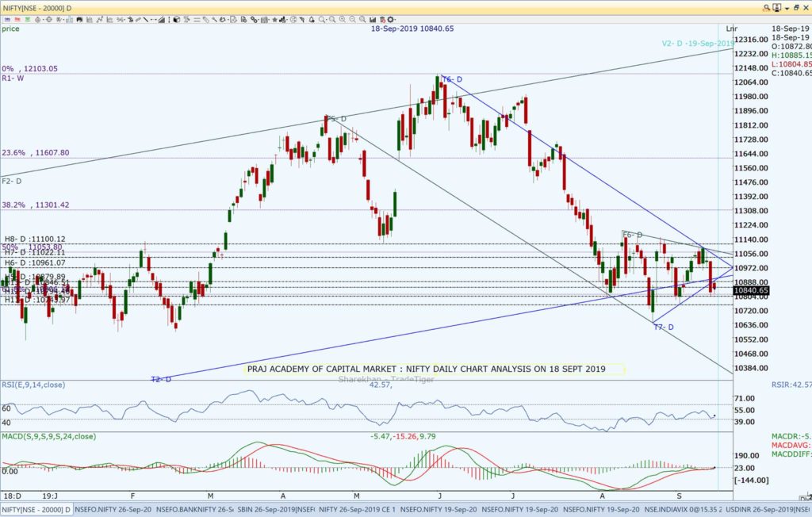The width and height of the screenshot is (812, 517).
Task: Open dropdown arrow beside grid layout icon
Action: (x=269, y=20)
